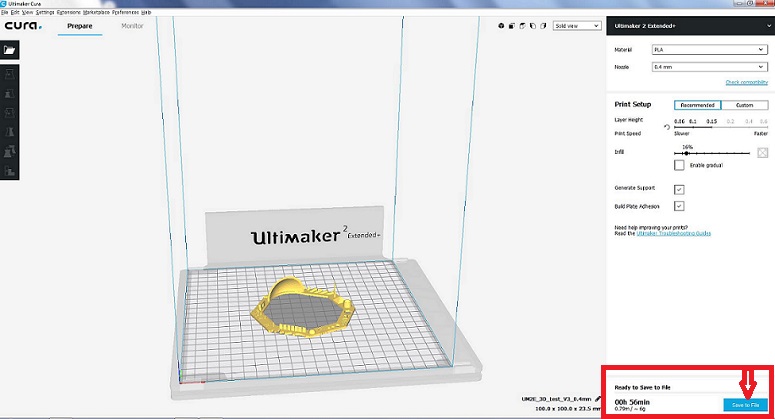This screenshot has width=775, height=419.
Task: Click the Cura logo
Action: [23, 26]
